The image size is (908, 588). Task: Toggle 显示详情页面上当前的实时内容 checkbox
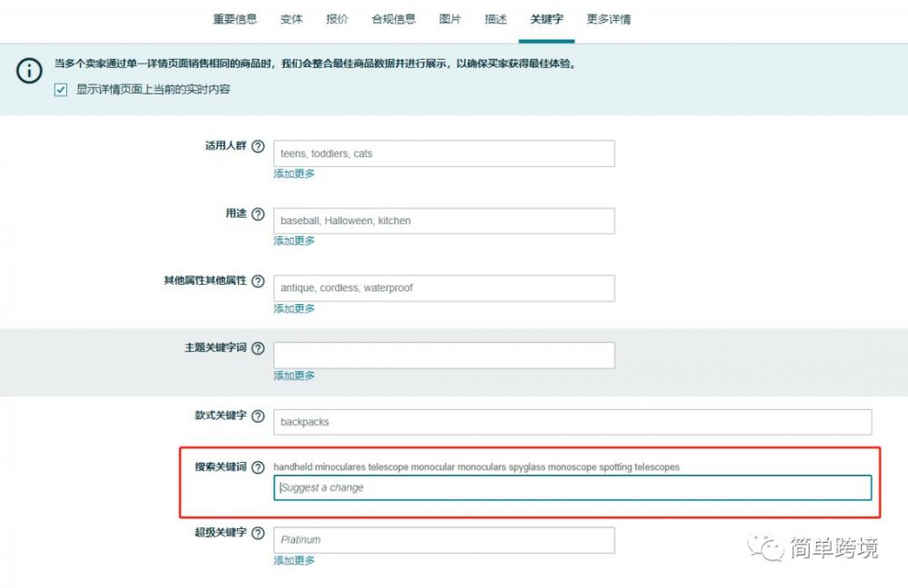[61, 90]
